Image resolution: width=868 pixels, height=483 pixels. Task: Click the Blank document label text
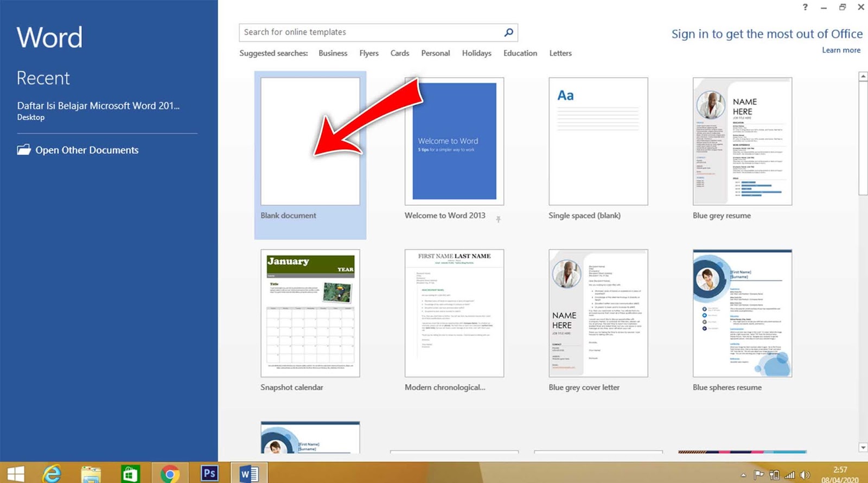(x=288, y=215)
